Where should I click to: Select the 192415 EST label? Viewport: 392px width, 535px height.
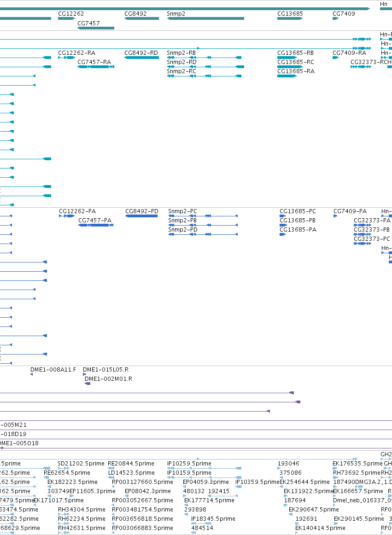point(219,491)
